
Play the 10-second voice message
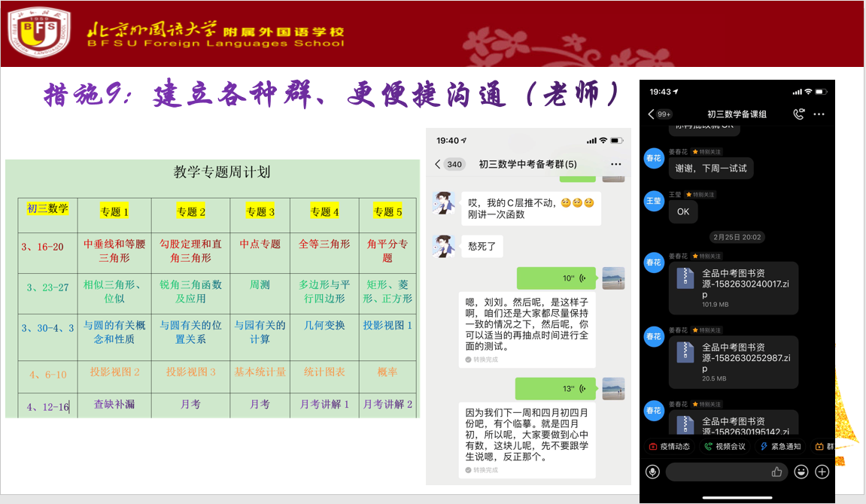pyautogui.click(x=556, y=278)
